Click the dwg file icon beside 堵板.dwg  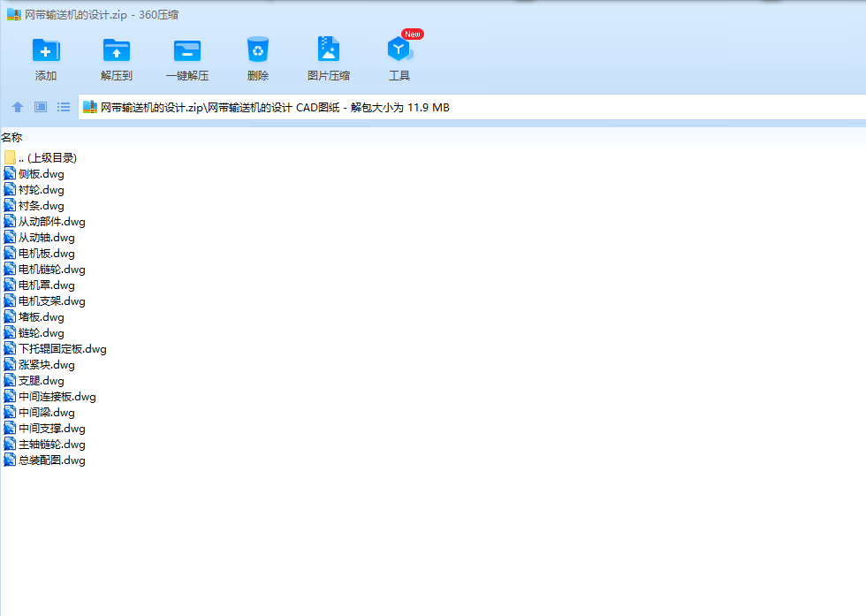pyautogui.click(x=10, y=317)
